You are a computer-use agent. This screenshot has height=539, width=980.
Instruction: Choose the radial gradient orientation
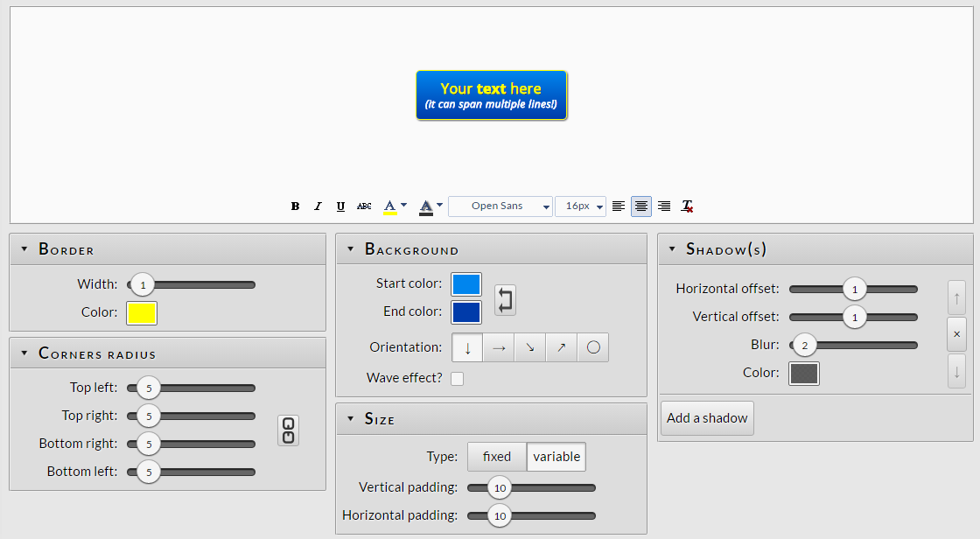coord(592,347)
